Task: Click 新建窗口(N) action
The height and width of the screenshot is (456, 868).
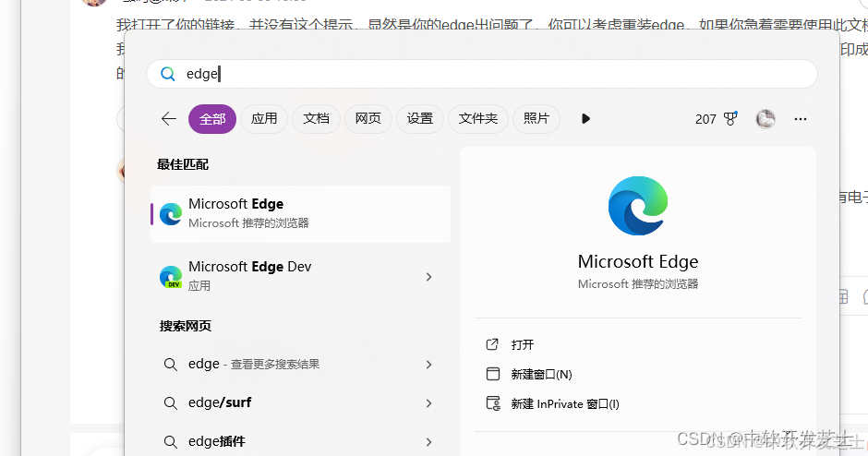Action: tap(541, 375)
